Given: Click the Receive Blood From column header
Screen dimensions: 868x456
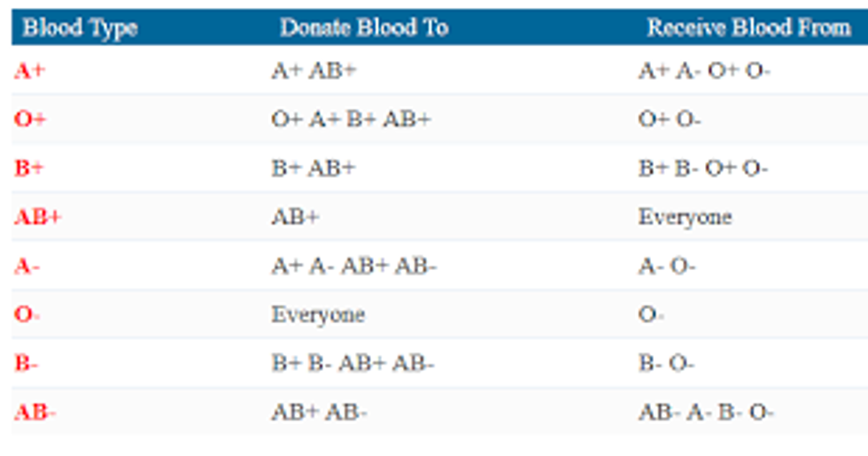Looking at the screenshot, I should tap(748, 28).
